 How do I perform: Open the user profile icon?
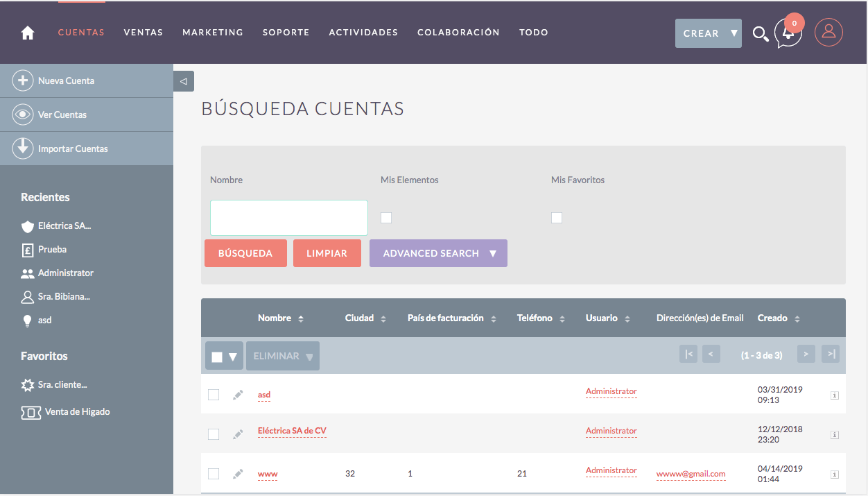[x=828, y=33]
